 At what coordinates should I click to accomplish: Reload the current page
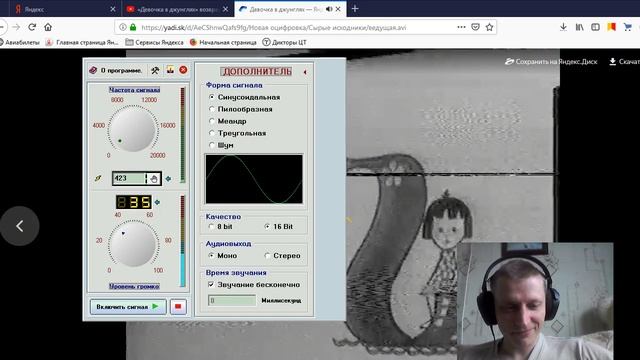coord(32,27)
